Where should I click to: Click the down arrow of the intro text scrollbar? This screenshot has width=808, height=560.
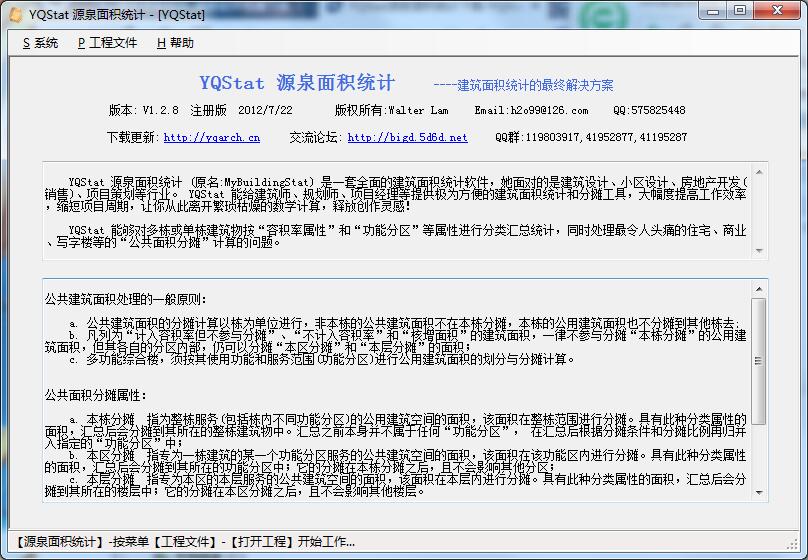759,251
